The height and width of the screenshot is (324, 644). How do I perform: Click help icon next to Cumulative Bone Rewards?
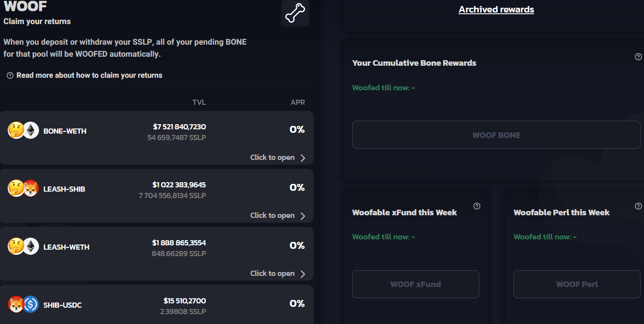(638, 57)
